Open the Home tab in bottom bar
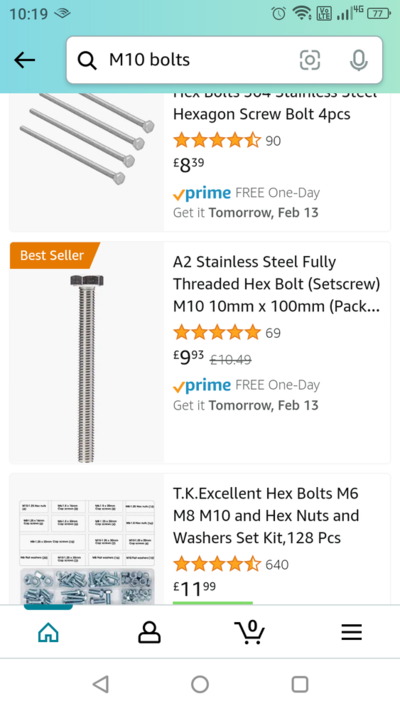 point(49,632)
